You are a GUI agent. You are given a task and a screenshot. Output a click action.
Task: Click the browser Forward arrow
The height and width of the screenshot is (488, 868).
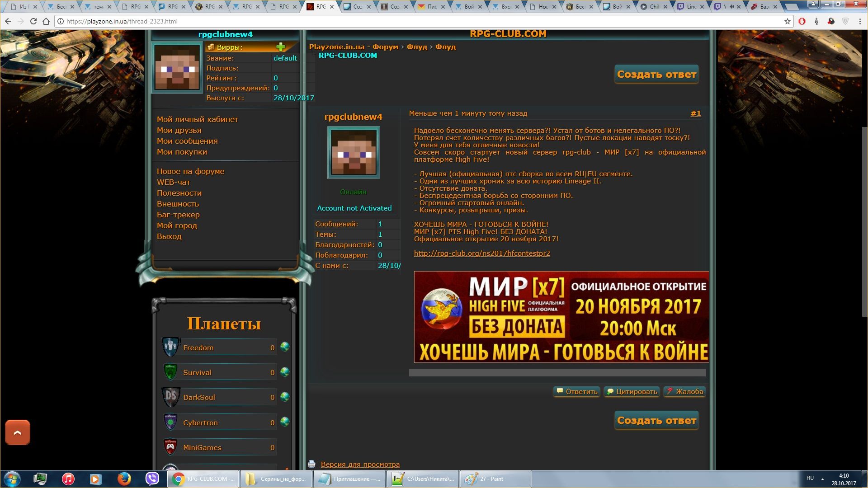21,21
